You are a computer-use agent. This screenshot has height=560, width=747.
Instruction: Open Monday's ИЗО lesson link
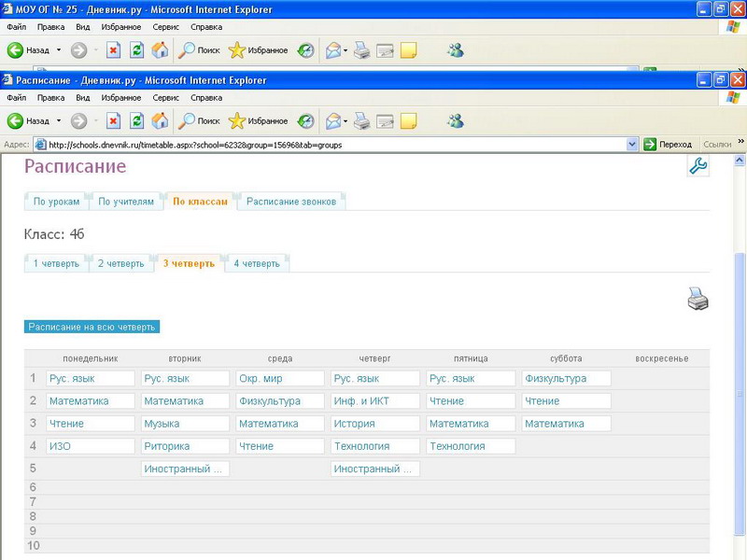pos(60,446)
